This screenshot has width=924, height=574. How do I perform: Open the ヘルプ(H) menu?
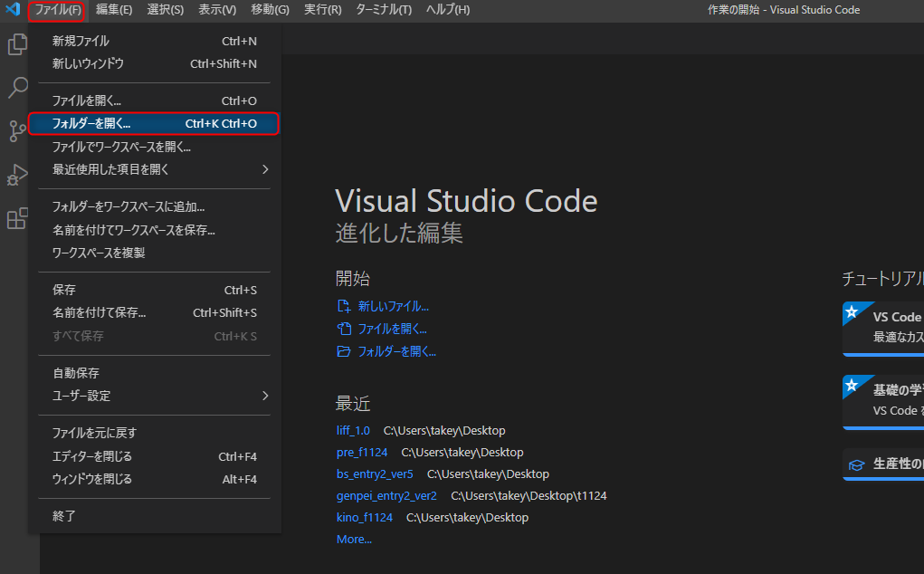click(448, 10)
